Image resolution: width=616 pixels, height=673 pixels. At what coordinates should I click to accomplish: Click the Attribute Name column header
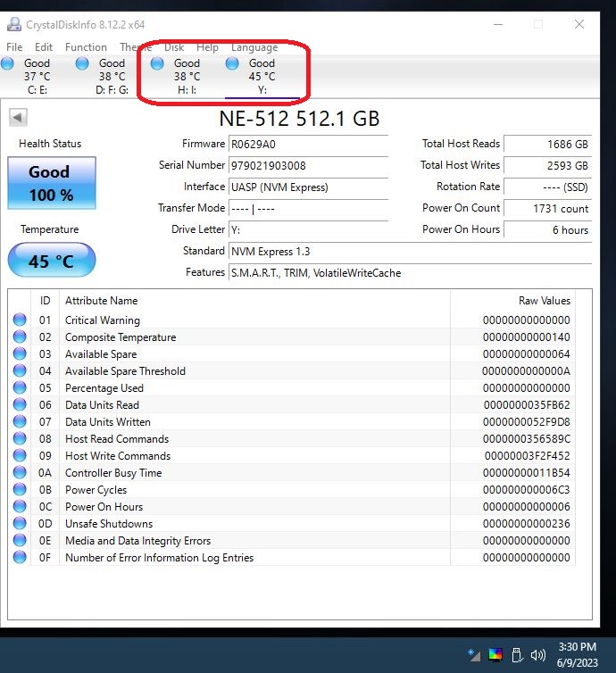tap(101, 301)
